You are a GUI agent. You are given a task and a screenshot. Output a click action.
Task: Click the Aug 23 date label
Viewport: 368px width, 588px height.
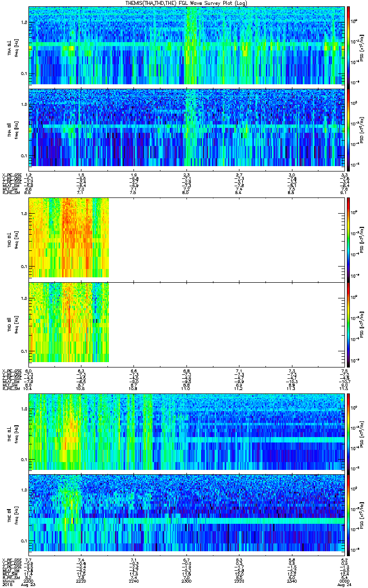click(x=29, y=584)
